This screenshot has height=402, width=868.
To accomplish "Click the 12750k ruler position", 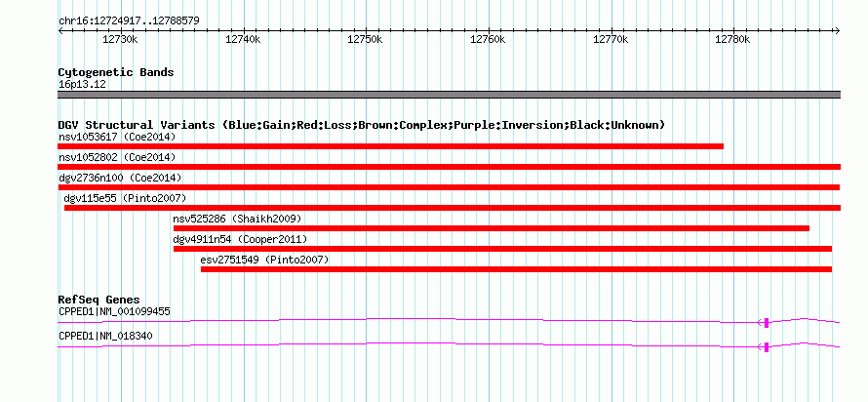I will point(365,40).
